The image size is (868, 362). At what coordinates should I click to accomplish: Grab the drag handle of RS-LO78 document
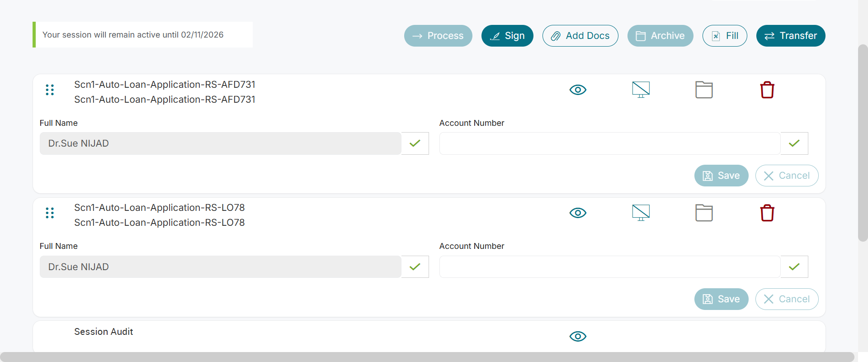[x=50, y=213]
